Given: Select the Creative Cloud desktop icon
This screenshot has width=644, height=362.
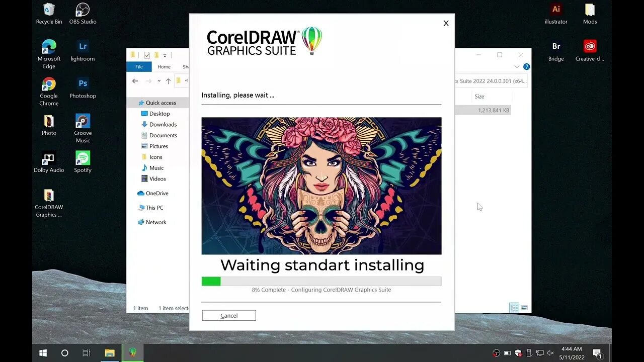Looking at the screenshot, I should (x=590, y=51).
